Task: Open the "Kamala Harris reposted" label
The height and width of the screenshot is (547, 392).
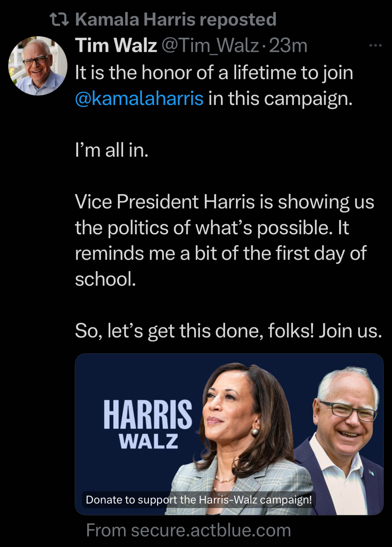Action: pos(175,20)
